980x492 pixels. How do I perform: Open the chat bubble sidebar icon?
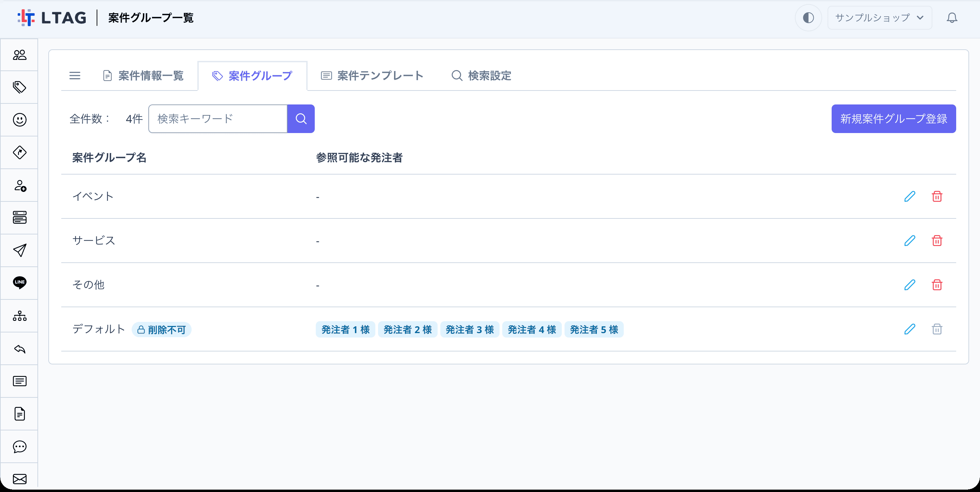point(19,447)
